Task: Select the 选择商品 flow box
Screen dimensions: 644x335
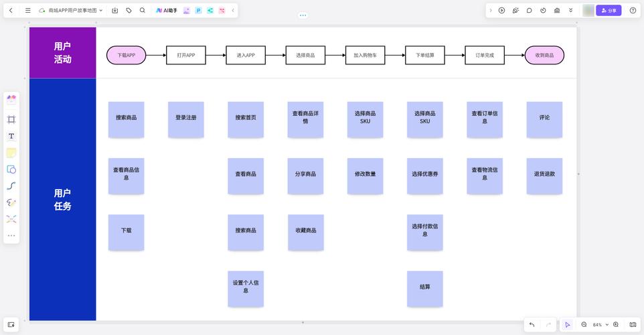Action: [x=305, y=55]
